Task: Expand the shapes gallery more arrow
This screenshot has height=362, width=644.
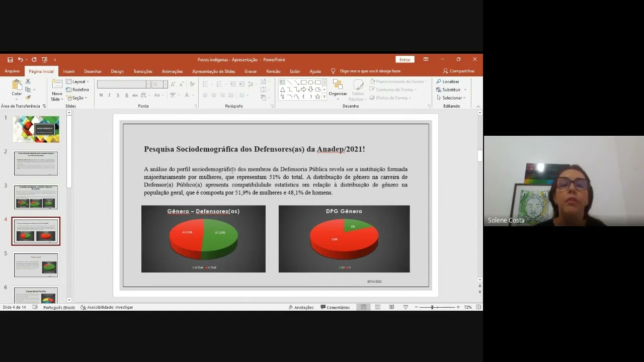Action: [324, 97]
